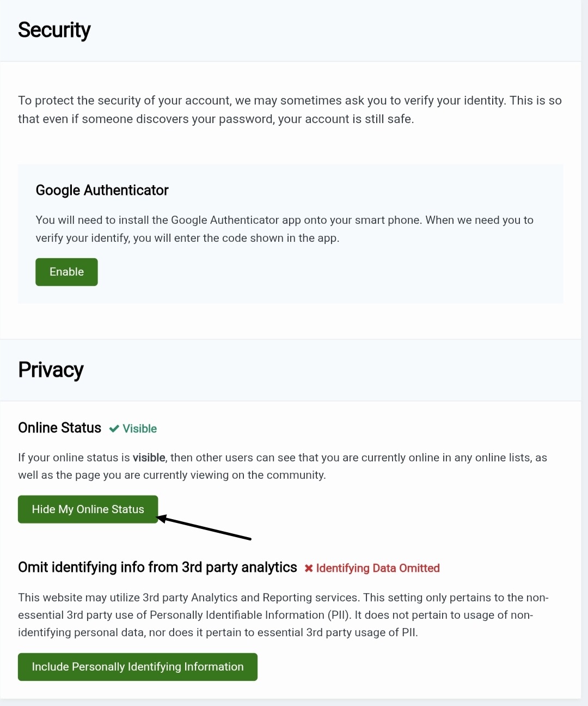Click the online status explanation paragraph

point(283,466)
